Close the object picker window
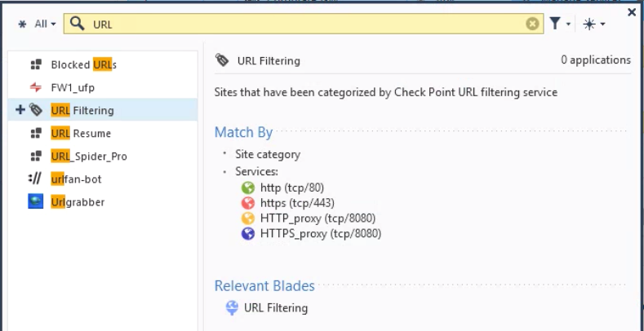This screenshot has height=331, width=644. [632, 12]
